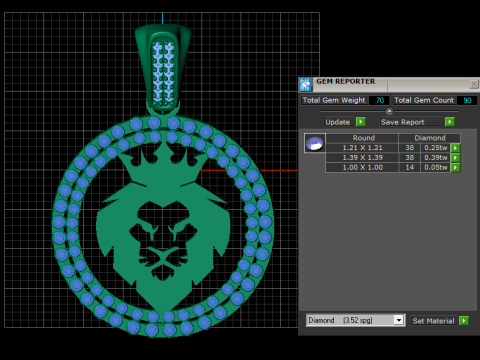This screenshot has width=480, height=360.
Task: Select the 1.00 X 1.00 size cell
Action: 362,167
